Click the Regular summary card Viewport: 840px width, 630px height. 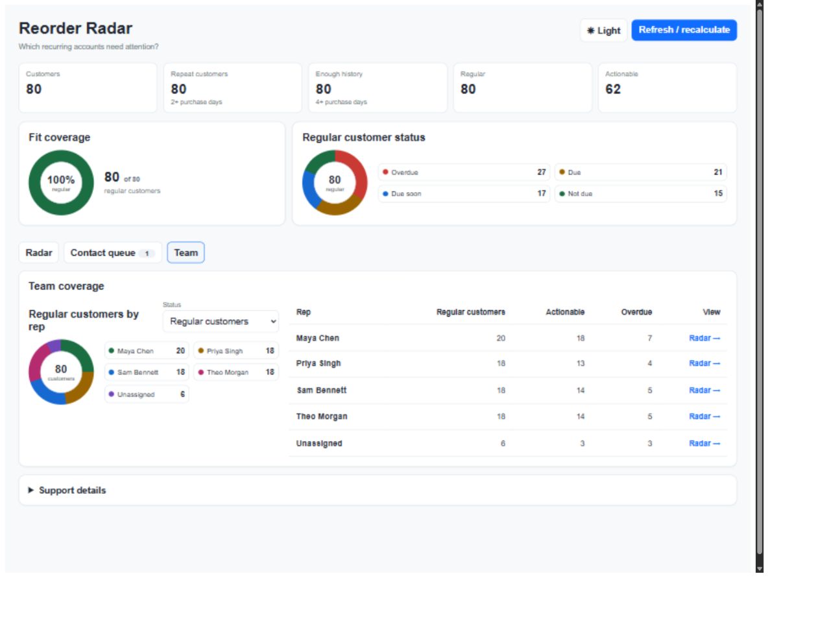pos(522,88)
